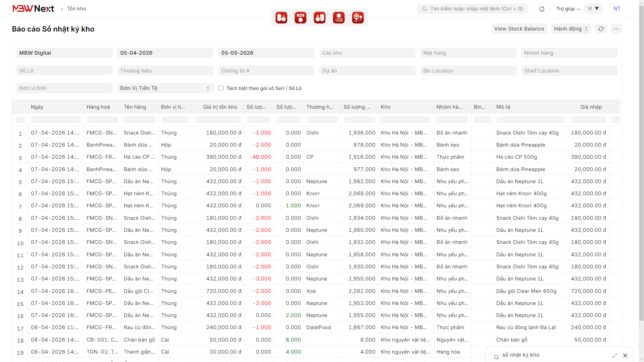Click the Hàng hoá column header
The width and height of the screenshot is (644, 362).
[102, 107]
